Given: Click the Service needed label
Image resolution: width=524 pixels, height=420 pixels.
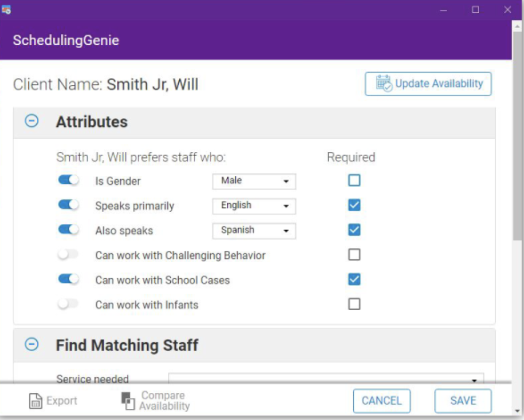Looking at the screenshot, I should coord(92,379).
